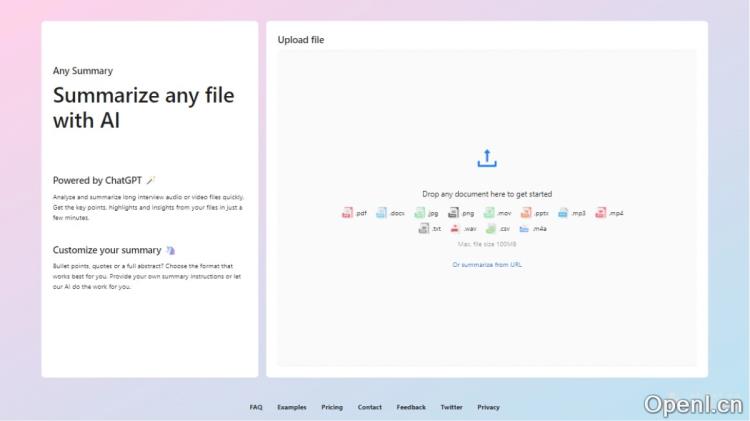Click the .pdf file type icon

(348, 213)
